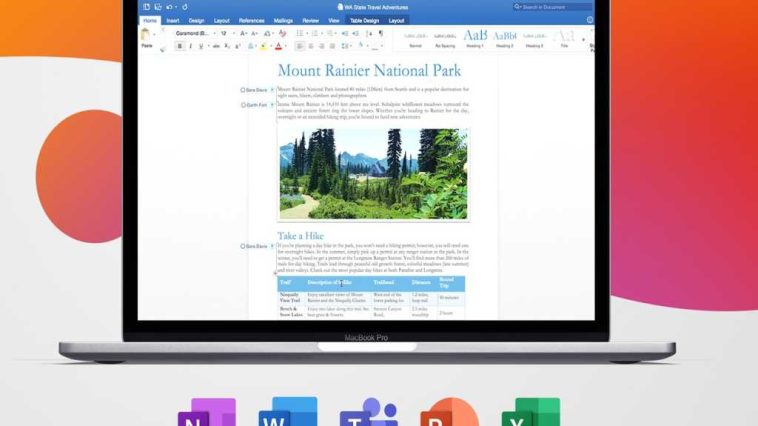Toggle the Show Paragraph Marks icon
This screenshot has height=426, width=758.
tap(381, 33)
